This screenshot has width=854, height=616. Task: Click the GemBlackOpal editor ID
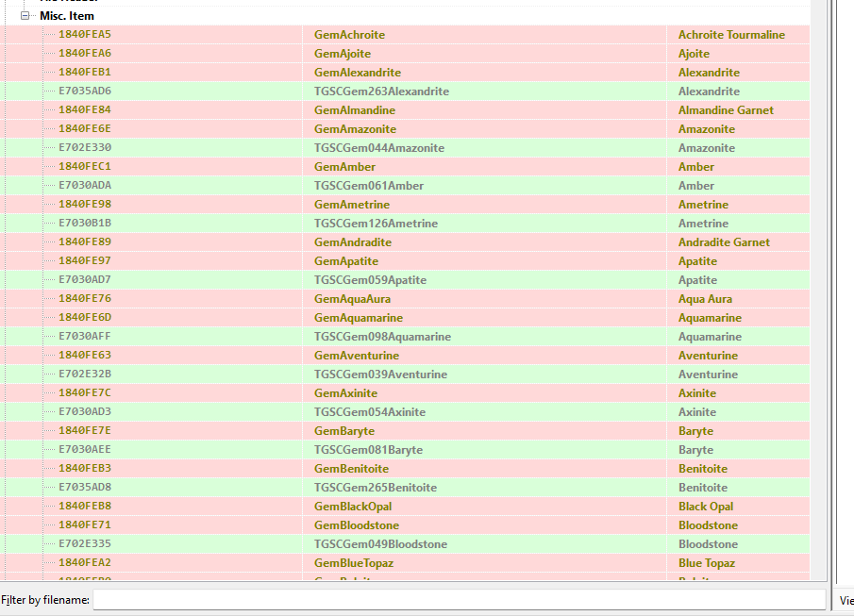tap(353, 507)
